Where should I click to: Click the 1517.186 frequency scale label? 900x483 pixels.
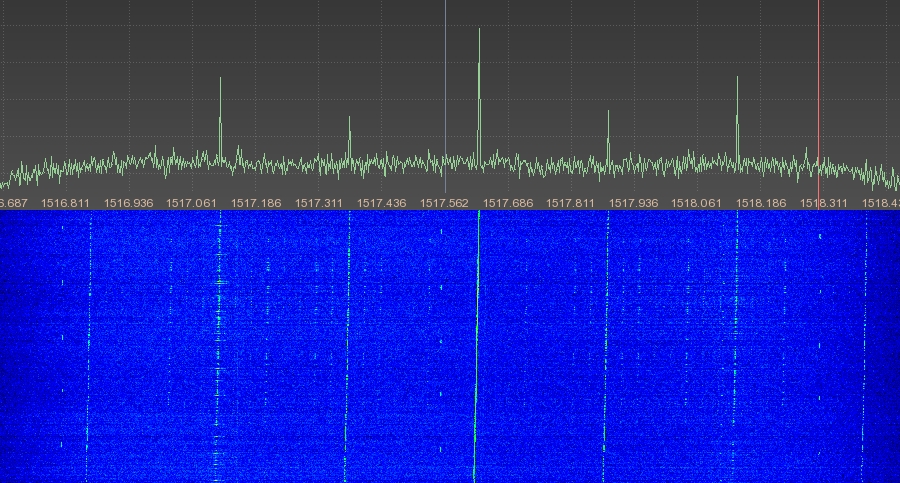tap(255, 203)
